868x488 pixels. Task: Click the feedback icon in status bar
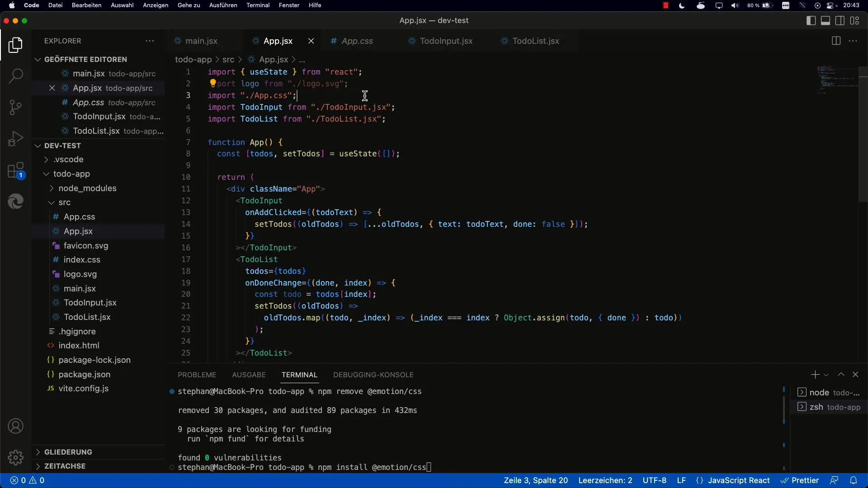pos(834,480)
